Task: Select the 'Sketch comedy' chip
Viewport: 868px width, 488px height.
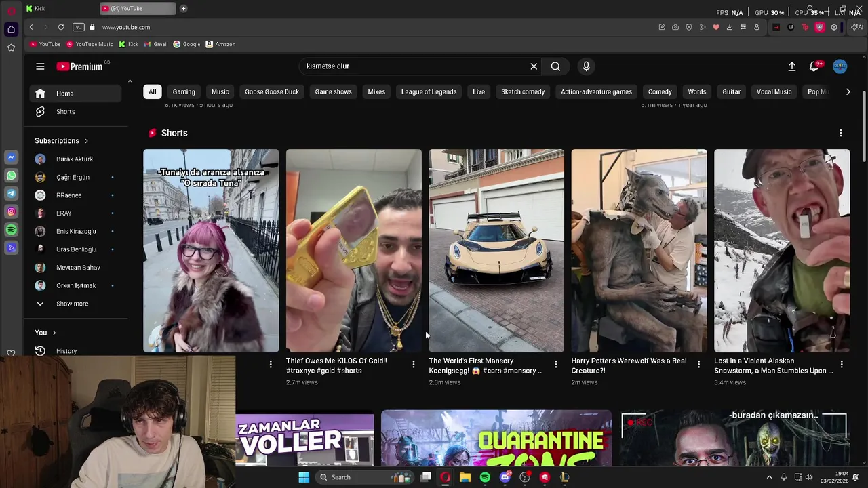Action: pyautogui.click(x=523, y=91)
